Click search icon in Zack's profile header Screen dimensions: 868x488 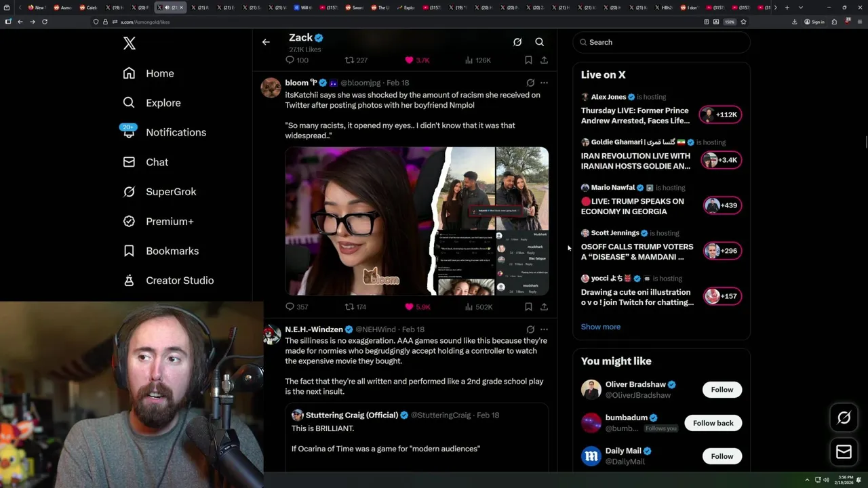click(540, 42)
